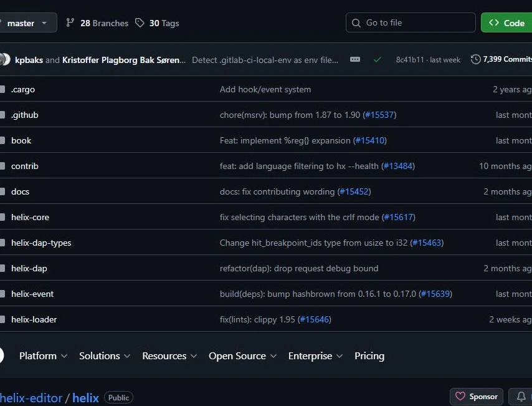The image size is (532, 406).
Task: Click the notifications bell icon
Action: point(521,397)
